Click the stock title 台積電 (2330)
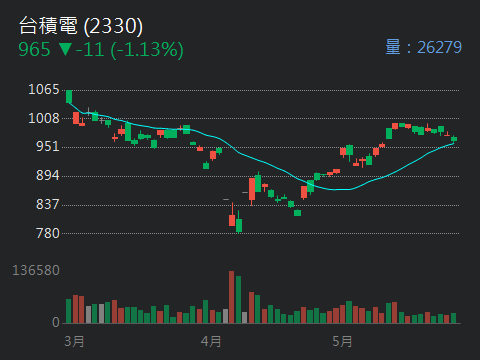The image size is (480, 360). 81,26
